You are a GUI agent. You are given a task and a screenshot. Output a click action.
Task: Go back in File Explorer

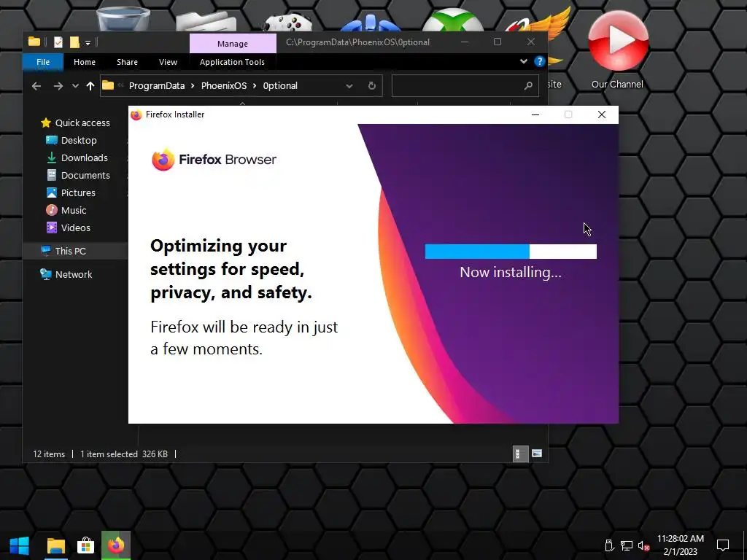pyautogui.click(x=36, y=86)
